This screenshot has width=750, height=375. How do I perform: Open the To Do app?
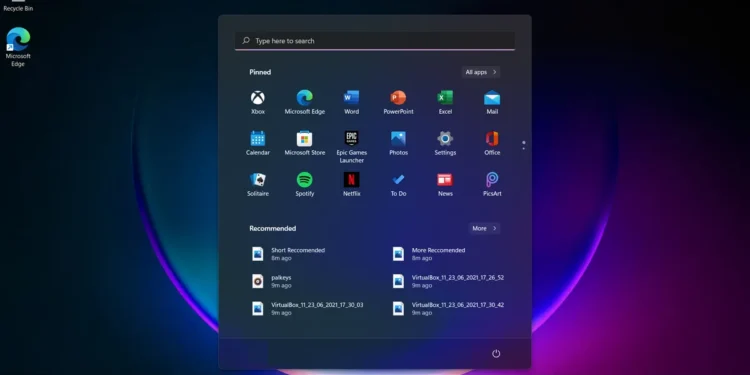[x=398, y=185]
